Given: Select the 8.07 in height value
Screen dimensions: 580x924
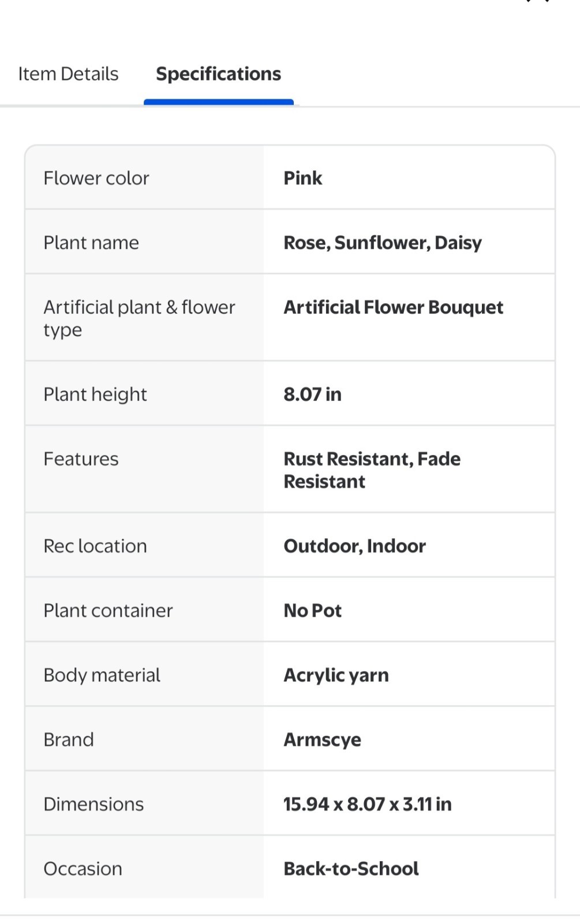Looking at the screenshot, I should point(312,394).
